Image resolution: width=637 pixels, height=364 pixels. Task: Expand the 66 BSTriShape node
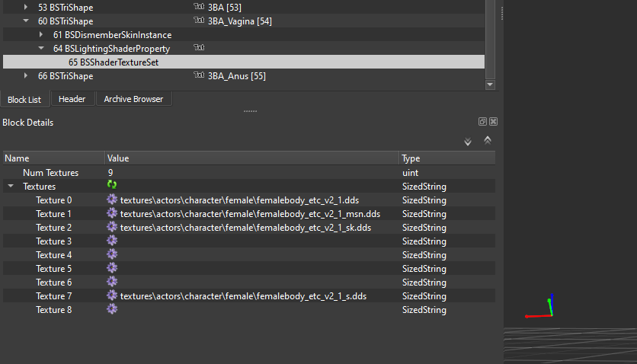[26, 75]
